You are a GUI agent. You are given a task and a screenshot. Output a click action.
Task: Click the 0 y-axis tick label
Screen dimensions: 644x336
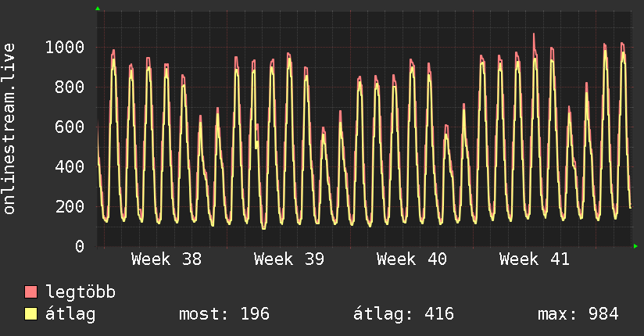pyautogui.click(x=80, y=246)
